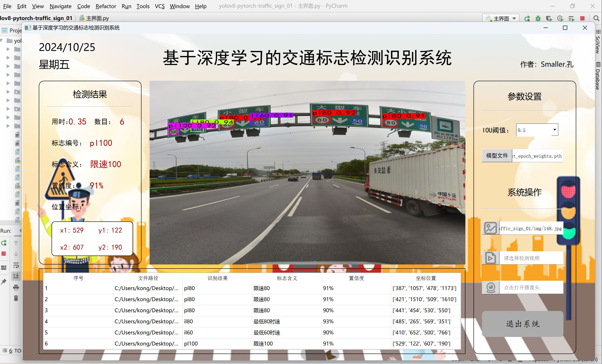This screenshot has width=602, height=364.
Task: Stop process in the Run panel sidebar
Action: (4, 254)
